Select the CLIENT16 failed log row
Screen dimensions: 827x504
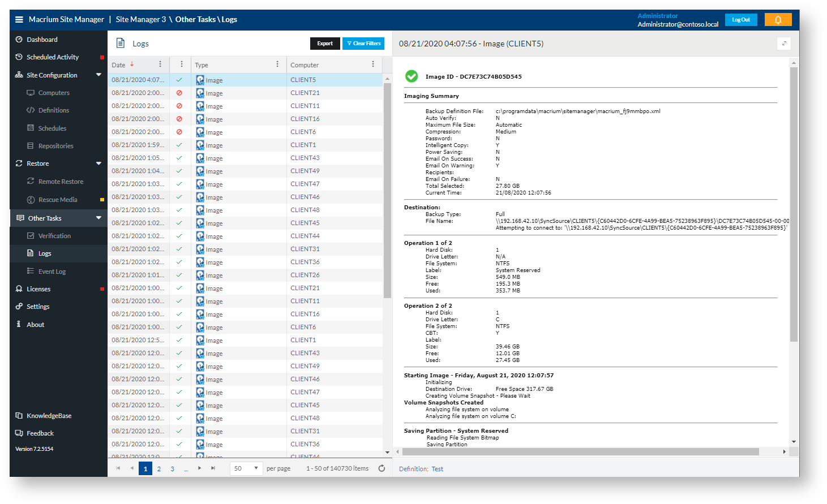coord(245,119)
